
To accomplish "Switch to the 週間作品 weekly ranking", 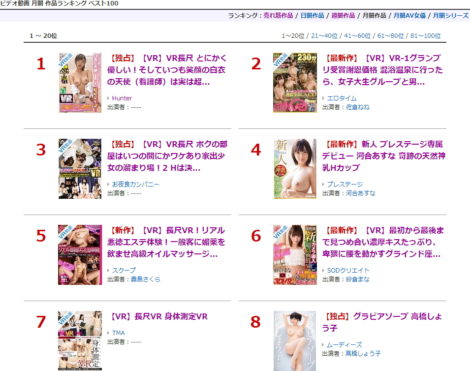I will [343, 15].
